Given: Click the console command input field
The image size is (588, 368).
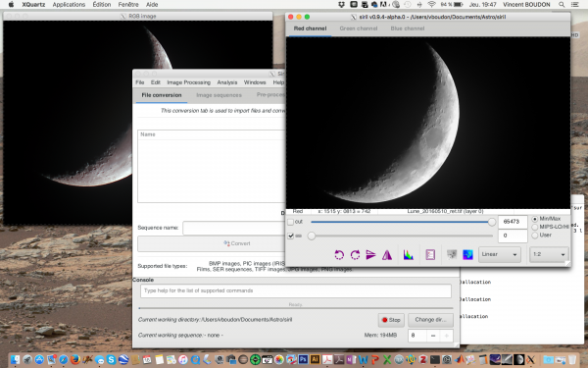Looking at the screenshot, I should [x=296, y=291].
